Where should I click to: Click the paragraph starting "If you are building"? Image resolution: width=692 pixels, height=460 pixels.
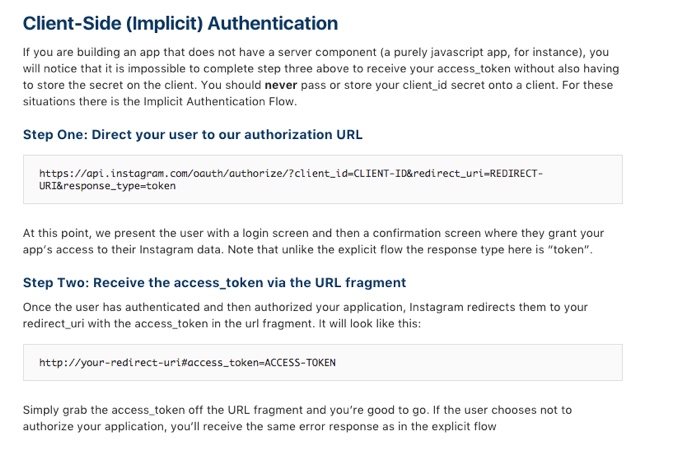pyautogui.click(x=318, y=76)
